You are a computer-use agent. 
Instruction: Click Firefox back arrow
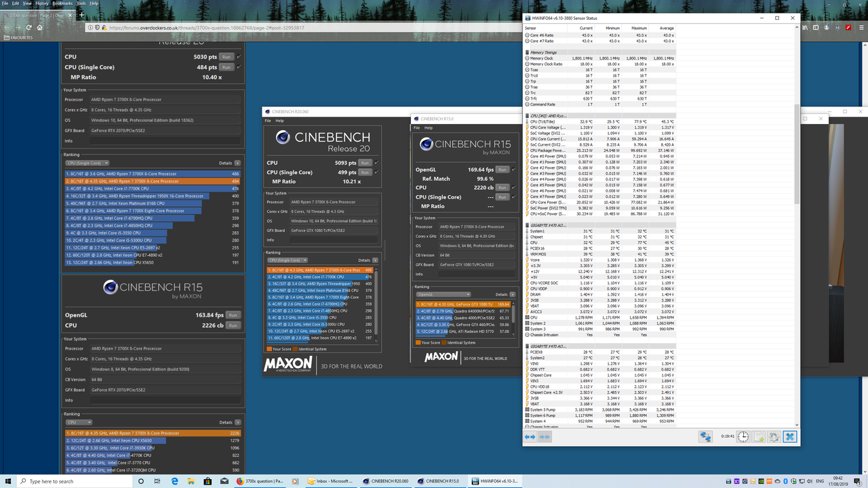[x=7, y=28]
